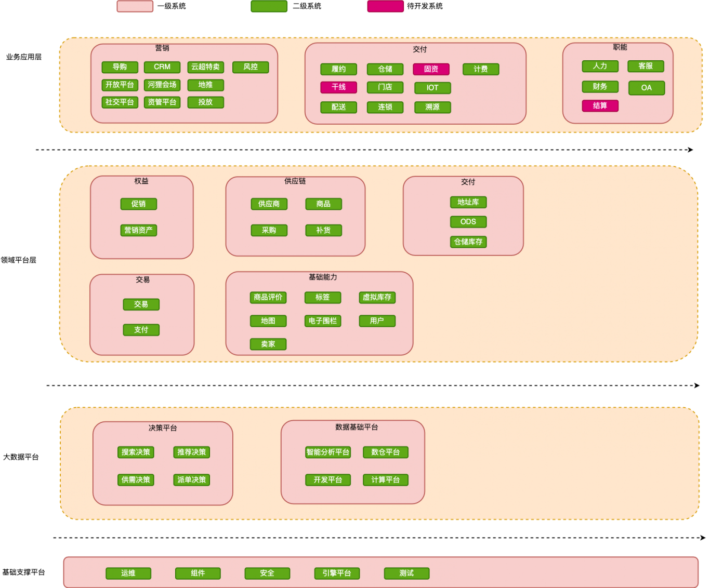Click the 履约 box
The height and width of the screenshot is (588, 710).
coord(338,69)
